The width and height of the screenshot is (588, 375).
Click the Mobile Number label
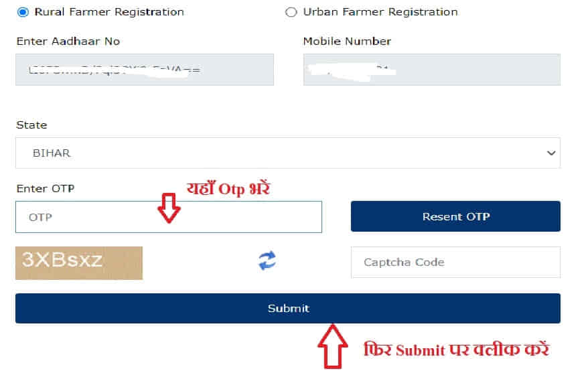pos(347,42)
